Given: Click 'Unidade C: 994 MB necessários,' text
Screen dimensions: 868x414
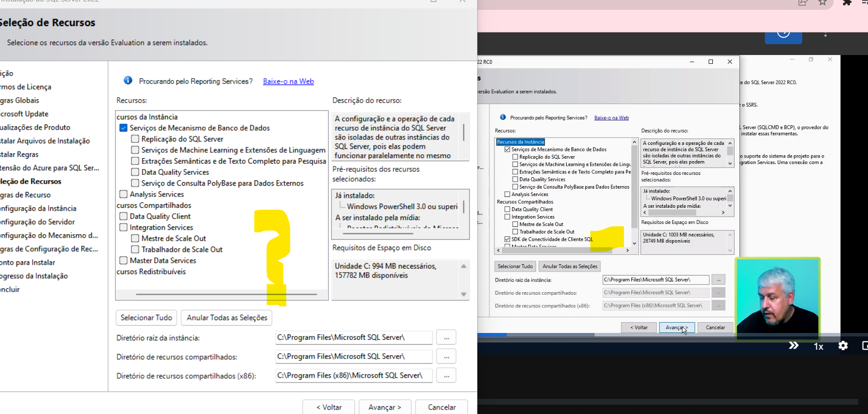Looking at the screenshot, I should (385, 266).
